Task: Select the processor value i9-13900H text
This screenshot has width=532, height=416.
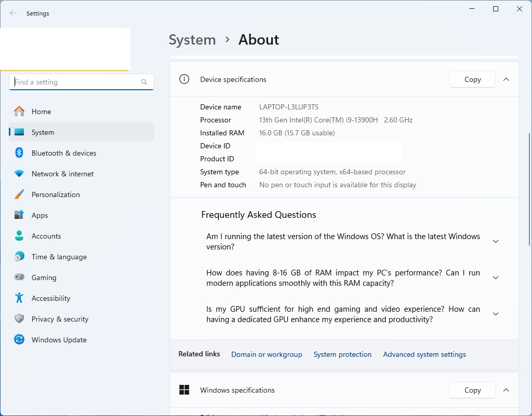Action: tap(336, 120)
